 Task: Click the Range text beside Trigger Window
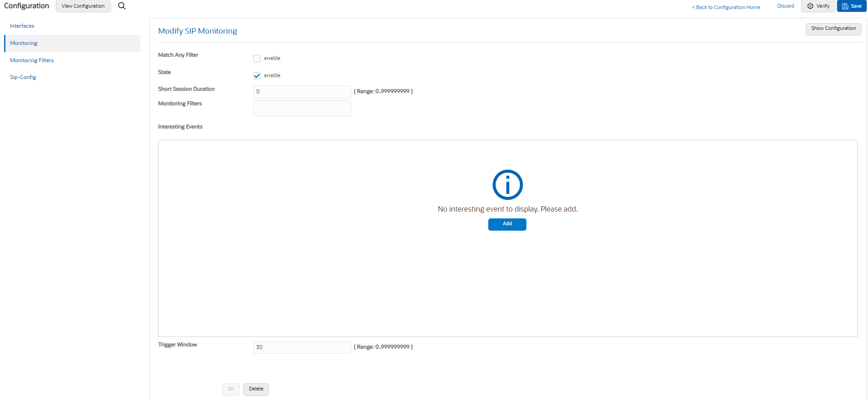pos(383,347)
